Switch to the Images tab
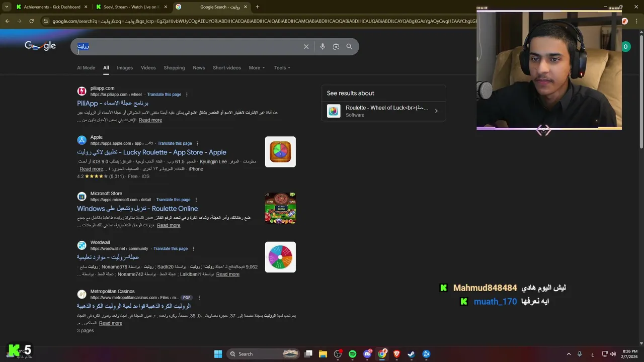This screenshot has height=362, width=644. coord(125,68)
